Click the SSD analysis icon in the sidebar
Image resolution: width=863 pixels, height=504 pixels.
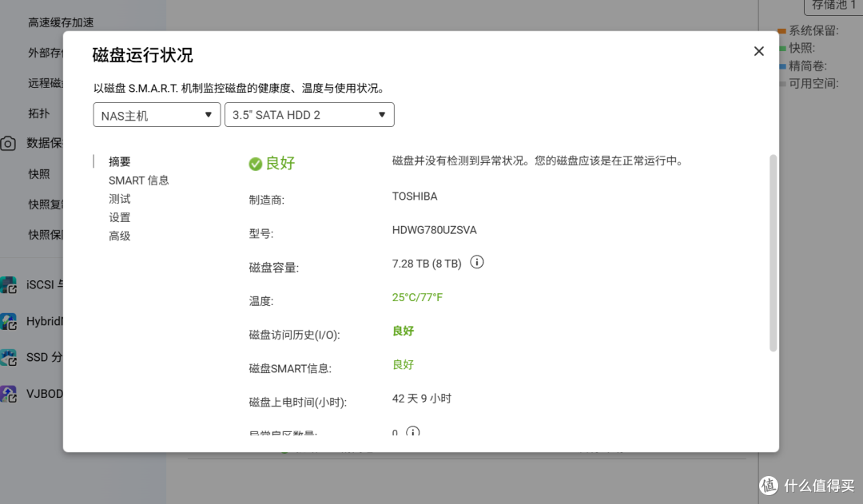(8, 358)
